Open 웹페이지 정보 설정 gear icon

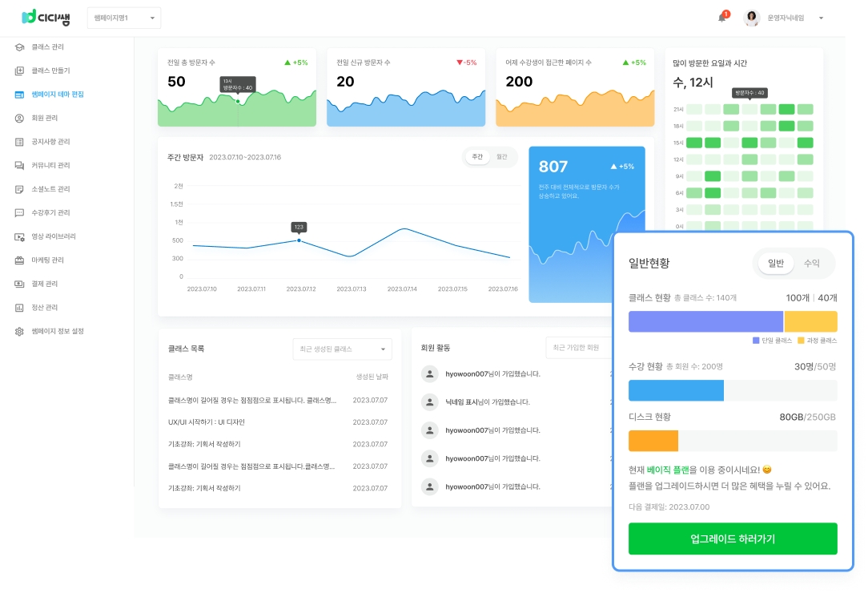[x=19, y=331]
